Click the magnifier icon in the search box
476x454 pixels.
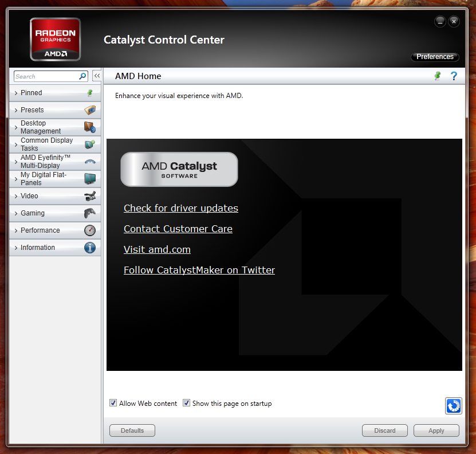point(82,76)
